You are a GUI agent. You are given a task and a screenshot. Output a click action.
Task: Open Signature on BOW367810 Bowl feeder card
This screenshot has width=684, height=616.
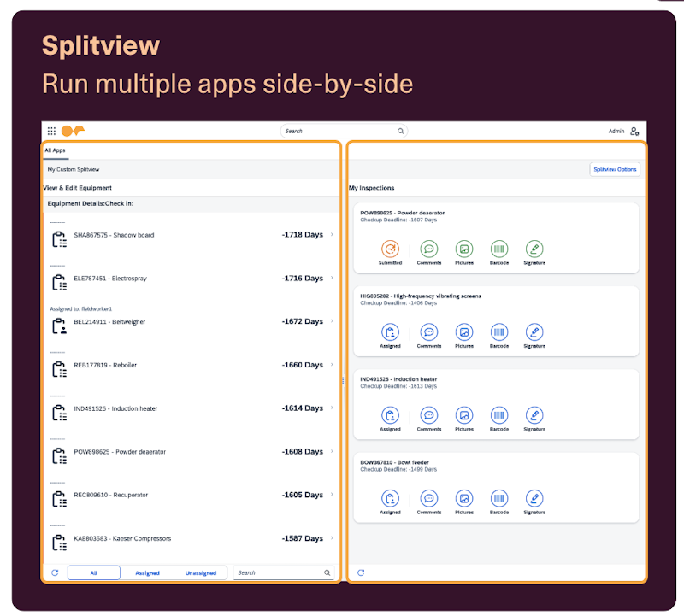[x=534, y=498]
